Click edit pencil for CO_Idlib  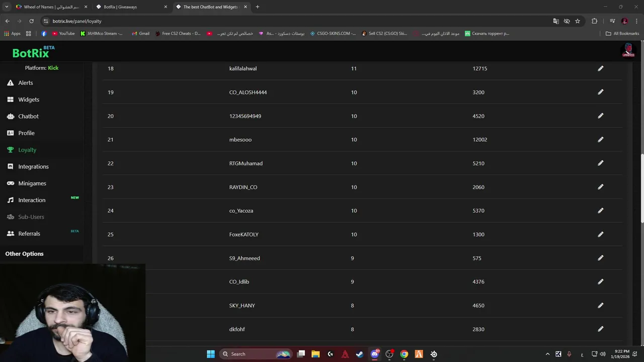click(600, 282)
